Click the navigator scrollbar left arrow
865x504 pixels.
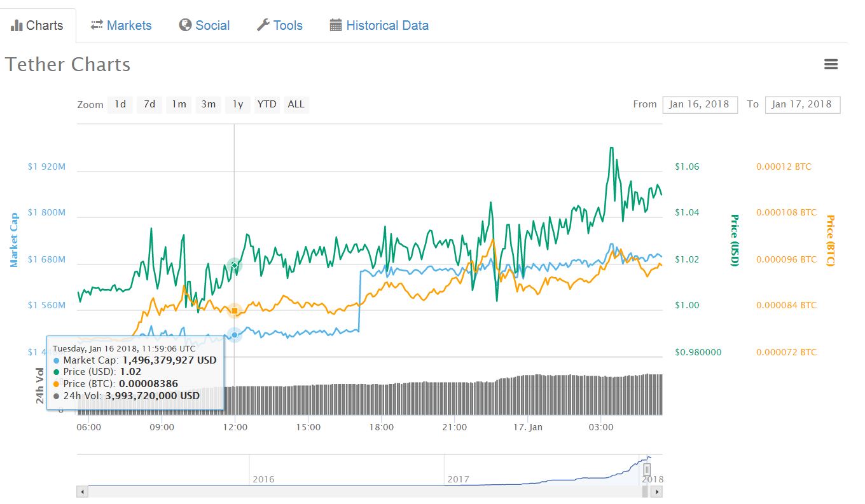(81, 491)
